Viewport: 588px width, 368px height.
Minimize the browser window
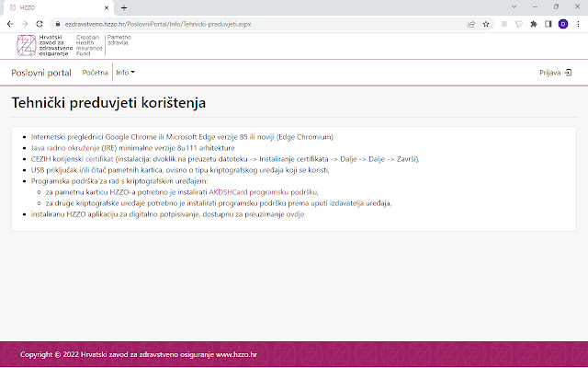(535, 6)
